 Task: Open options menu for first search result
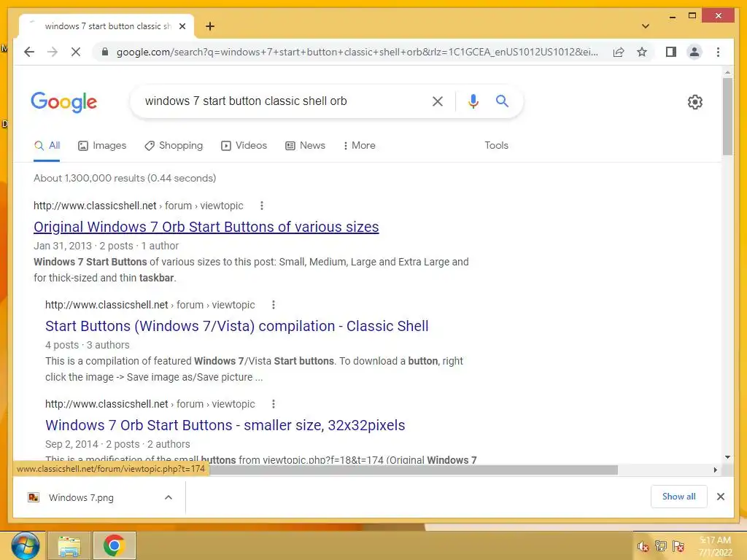[x=262, y=206]
